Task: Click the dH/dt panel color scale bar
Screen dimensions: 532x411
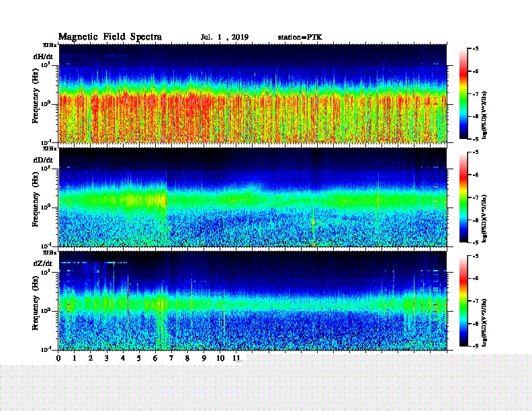Action: pyautogui.click(x=463, y=94)
